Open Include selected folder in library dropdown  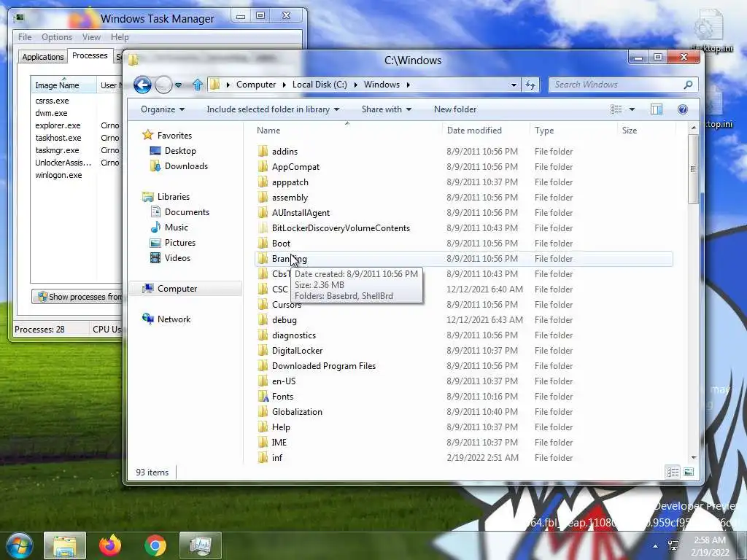click(273, 109)
